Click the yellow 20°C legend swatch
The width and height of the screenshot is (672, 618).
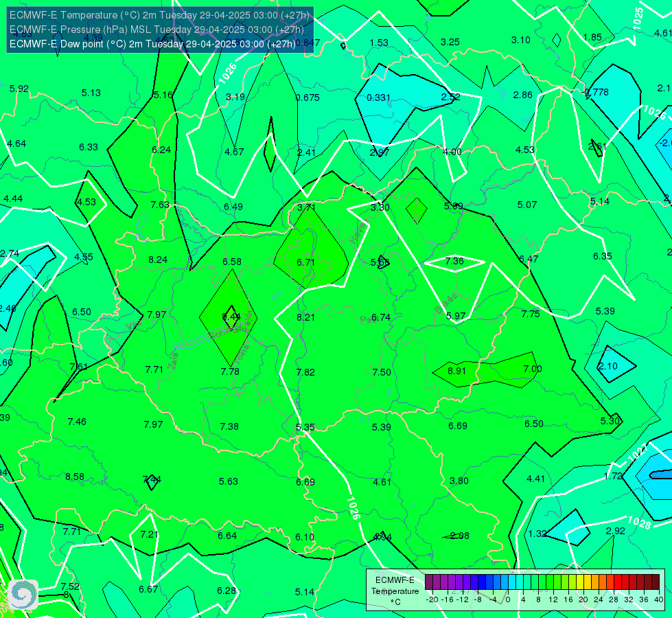580,582
